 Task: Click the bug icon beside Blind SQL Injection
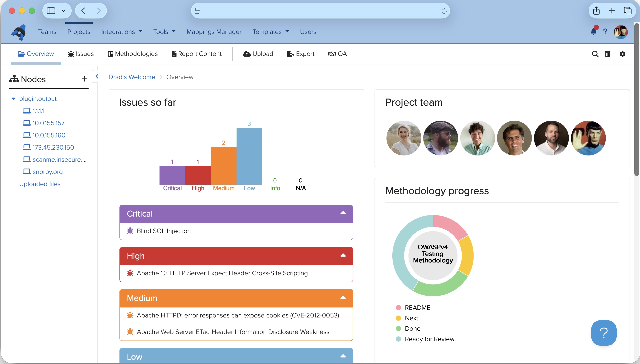(130, 231)
